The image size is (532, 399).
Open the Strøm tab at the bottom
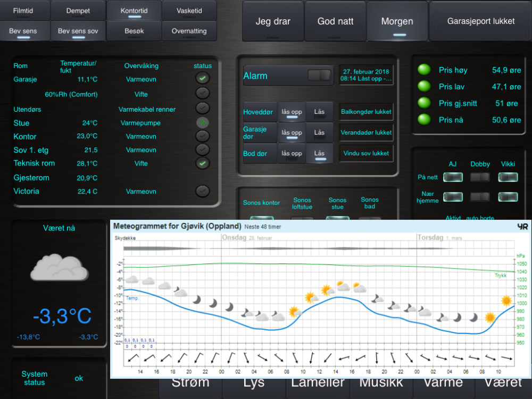tap(190, 383)
